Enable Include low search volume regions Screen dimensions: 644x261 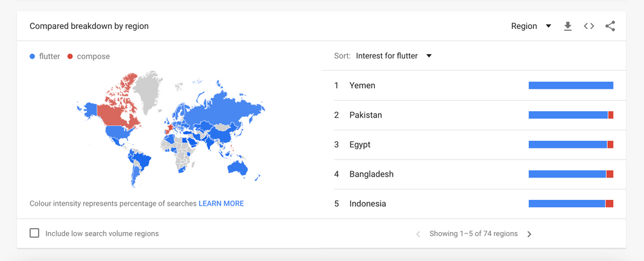coord(35,233)
